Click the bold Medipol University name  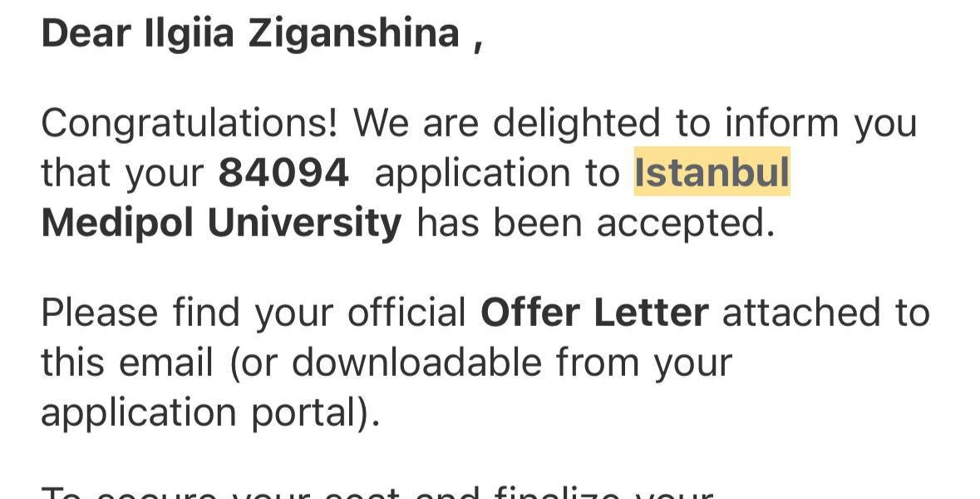[221, 223]
